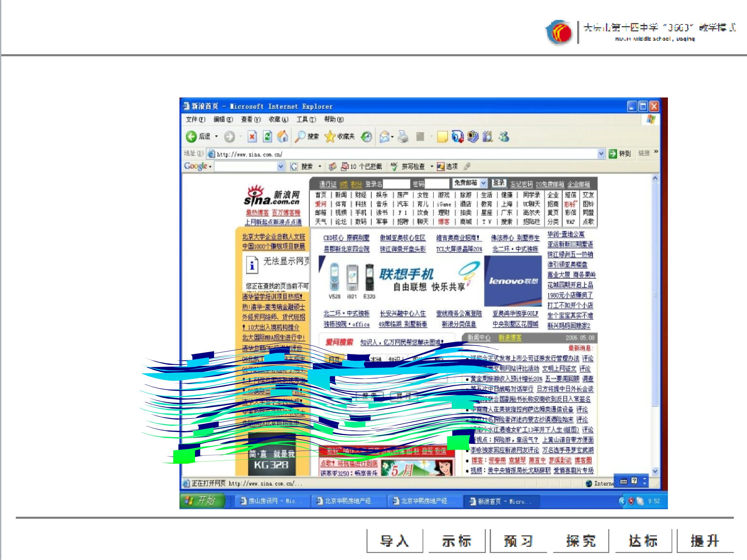Toggle Google popup blocker (已拦截)
Image resolution: width=747 pixels, height=560 pixels.
pos(361,166)
